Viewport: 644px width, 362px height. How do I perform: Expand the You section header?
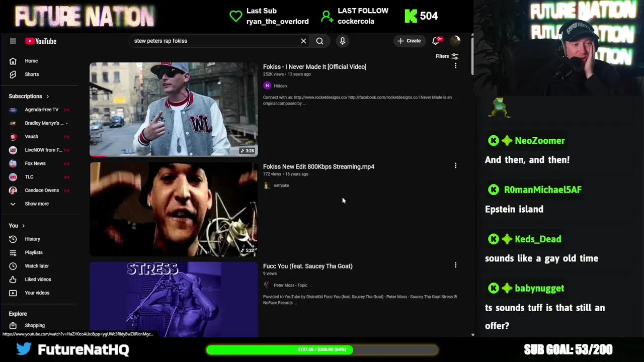tap(17, 226)
